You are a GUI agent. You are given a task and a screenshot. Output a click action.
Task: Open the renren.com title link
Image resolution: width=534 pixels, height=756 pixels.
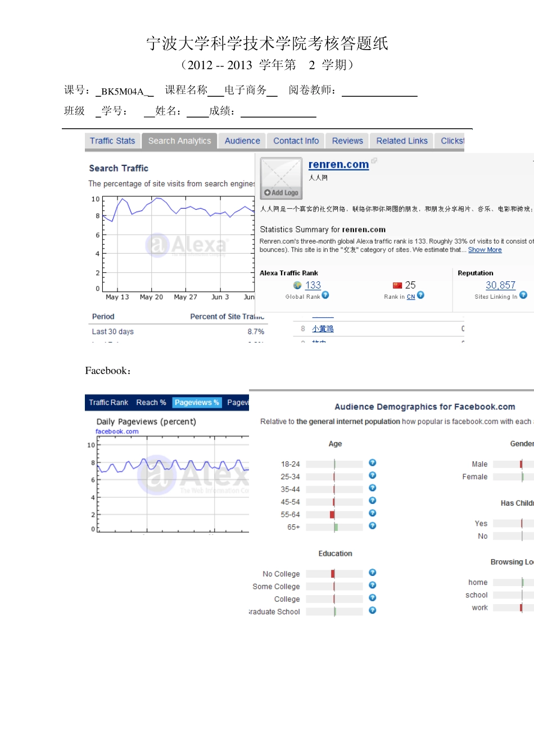338,164
